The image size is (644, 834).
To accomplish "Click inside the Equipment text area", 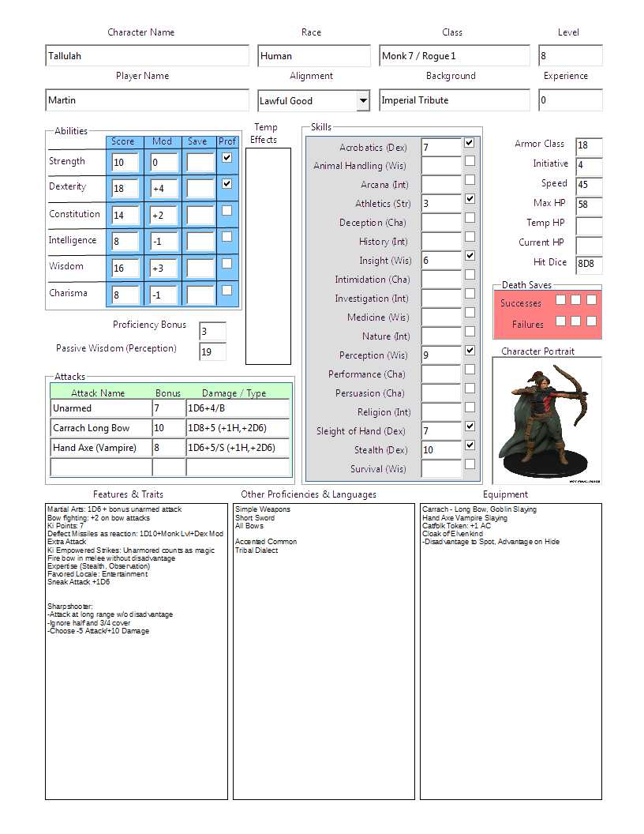I will pos(511,651).
